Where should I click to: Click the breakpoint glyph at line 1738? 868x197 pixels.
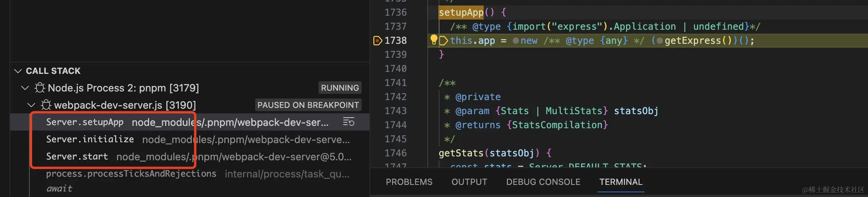click(377, 41)
